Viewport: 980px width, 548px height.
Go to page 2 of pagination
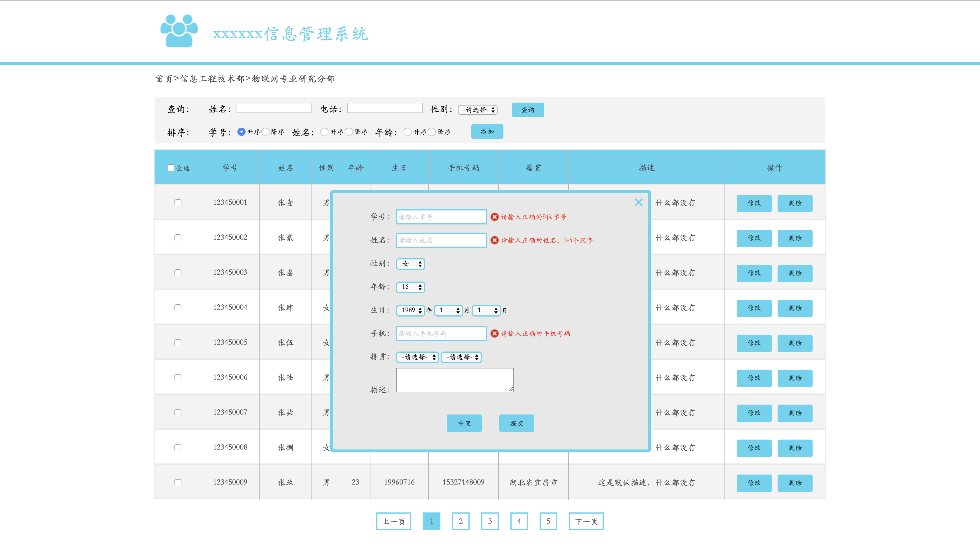click(461, 521)
